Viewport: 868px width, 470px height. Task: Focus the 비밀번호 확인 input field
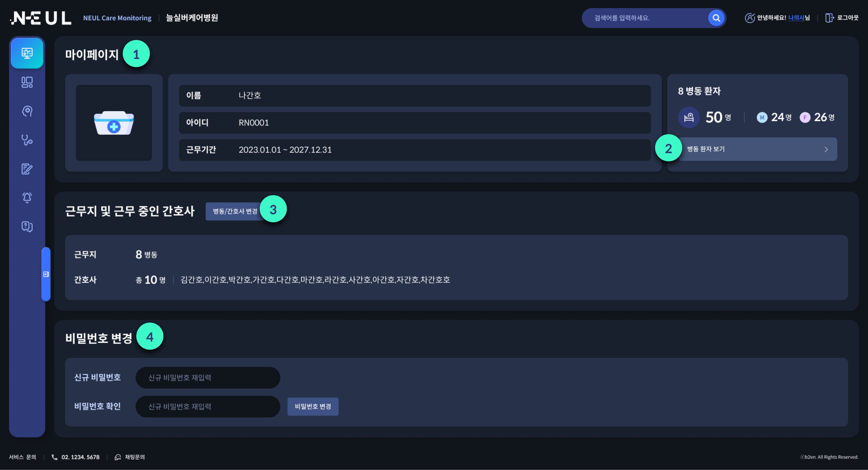[208, 406]
